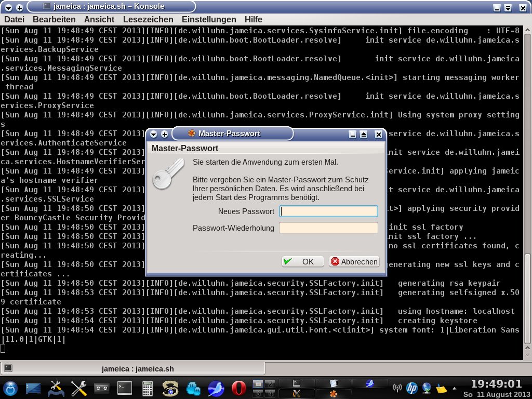Close the Konsole window
Image resolution: width=532 pixels, height=399 pixels.
(523, 7)
